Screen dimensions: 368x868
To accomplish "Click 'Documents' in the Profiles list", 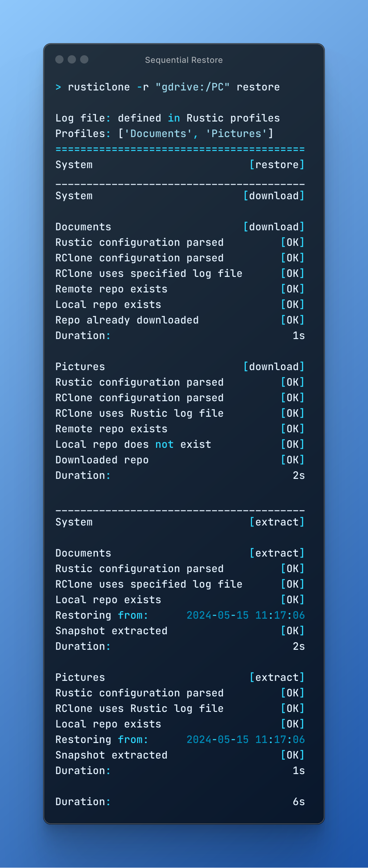I will 158,134.
